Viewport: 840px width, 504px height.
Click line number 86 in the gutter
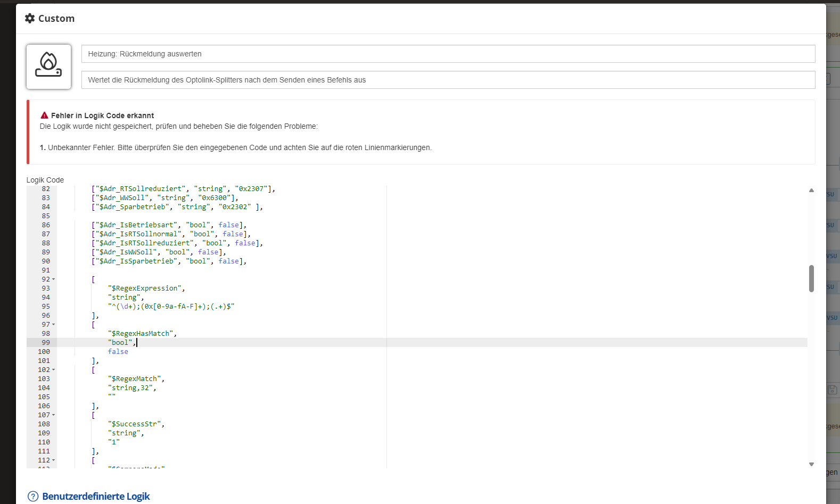[46, 225]
